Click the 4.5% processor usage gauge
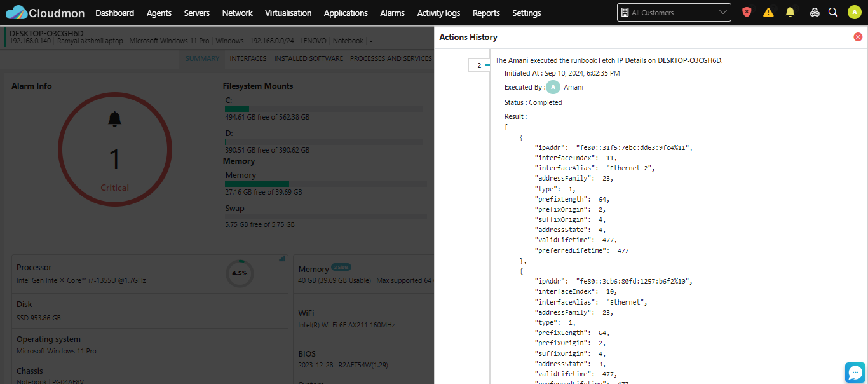Screen dimensions: 868x384 (240, 273)
